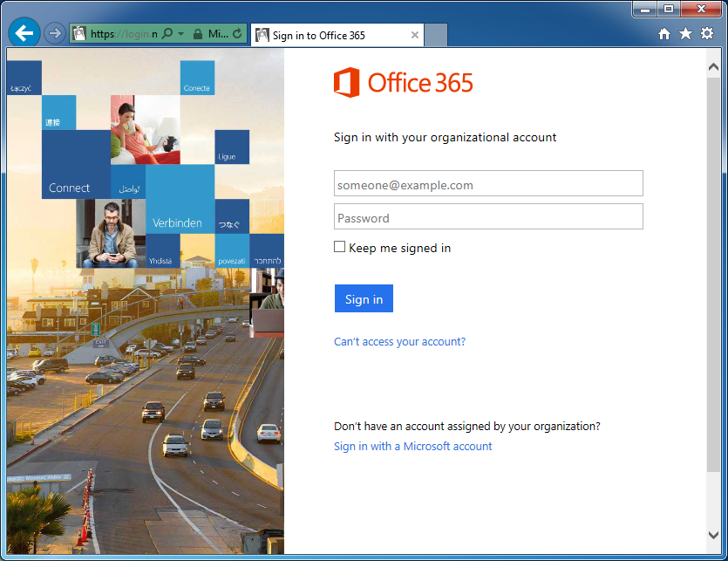
Task: Click the 'Don't have an account assigned' text
Action: pos(467,427)
